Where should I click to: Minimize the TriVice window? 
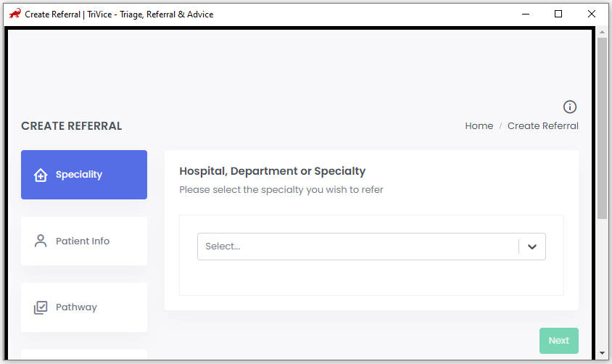point(526,14)
